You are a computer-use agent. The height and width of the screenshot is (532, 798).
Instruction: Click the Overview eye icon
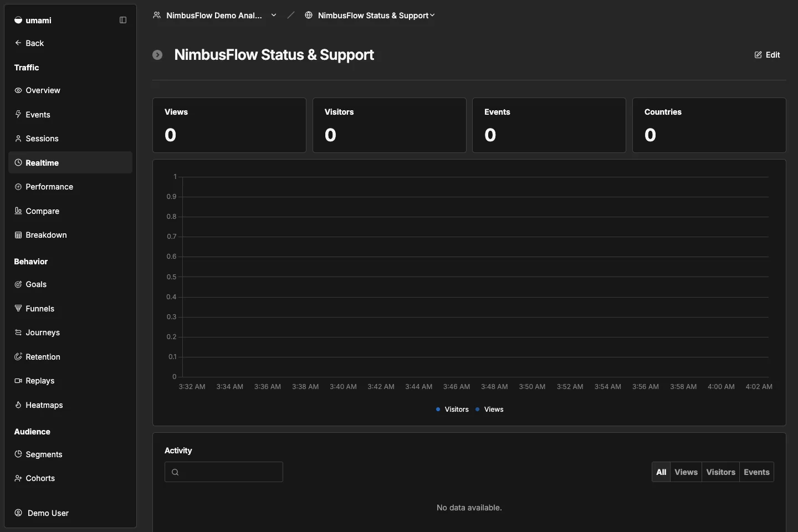tap(18, 90)
